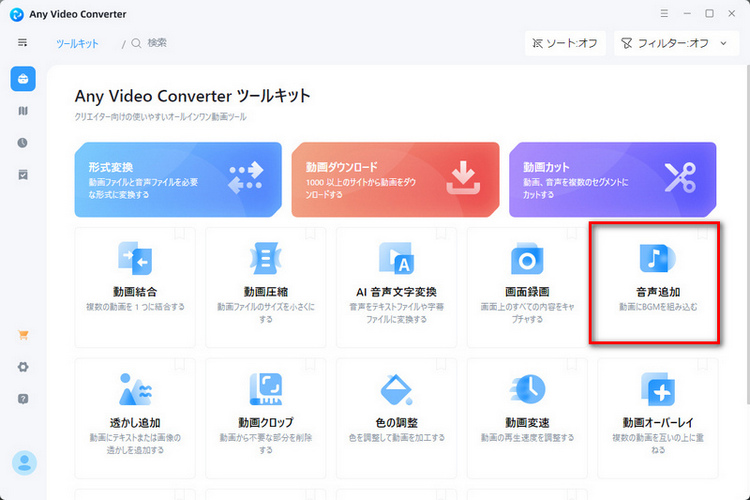Image resolution: width=750 pixels, height=500 pixels.
Task: Open the 画面録画 tool
Action: click(x=527, y=288)
